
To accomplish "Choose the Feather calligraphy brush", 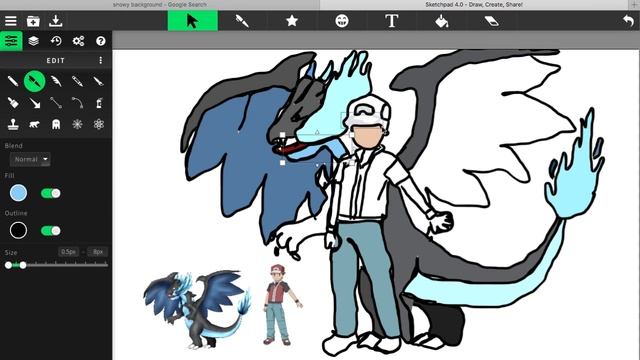I will (x=56, y=81).
